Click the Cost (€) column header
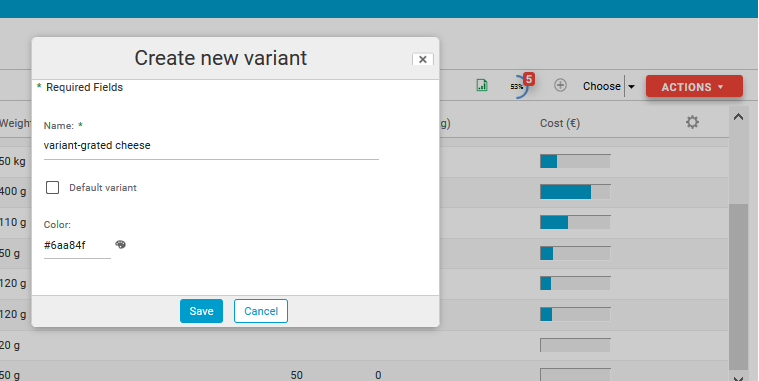This screenshot has width=759, height=381. point(560,123)
